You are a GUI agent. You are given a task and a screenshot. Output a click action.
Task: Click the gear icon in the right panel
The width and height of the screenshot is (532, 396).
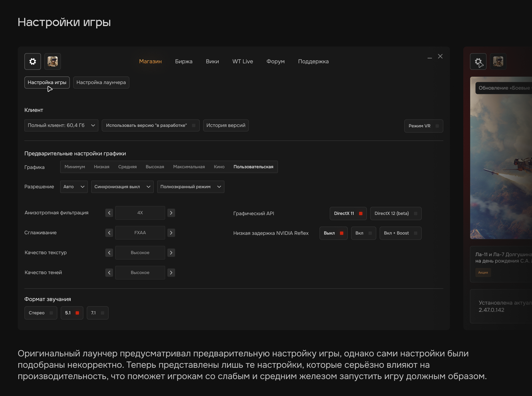[478, 61]
